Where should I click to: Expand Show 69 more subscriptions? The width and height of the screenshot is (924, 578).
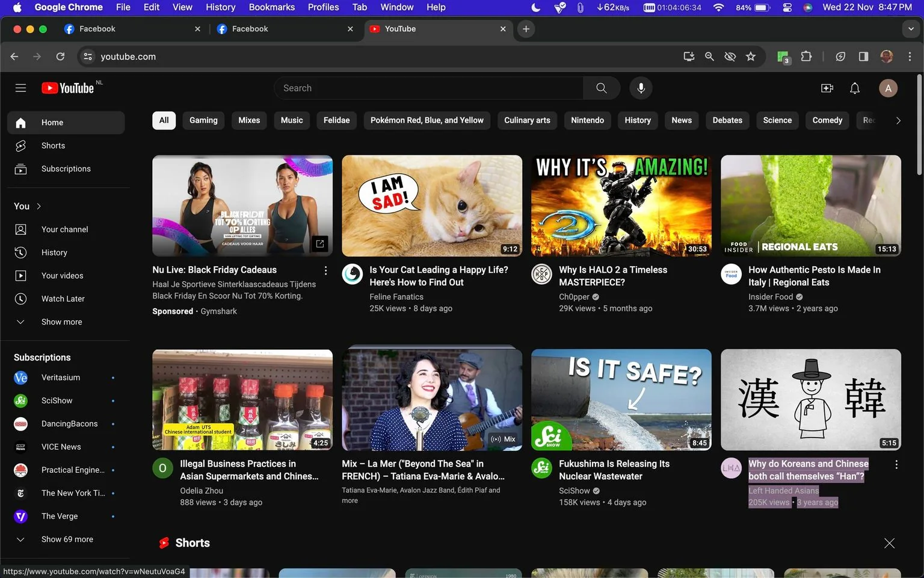[66, 539]
